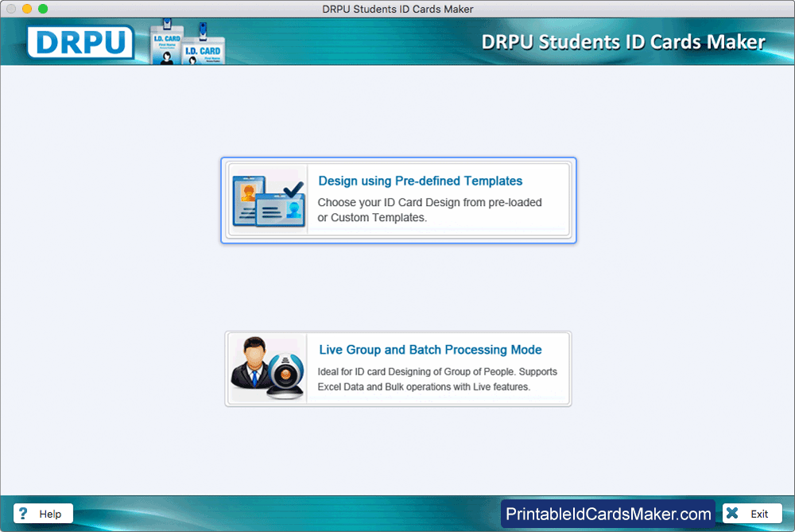Screen dimensions: 795x532
Task: Click the businessman and webcam icon
Action: [268, 369]
